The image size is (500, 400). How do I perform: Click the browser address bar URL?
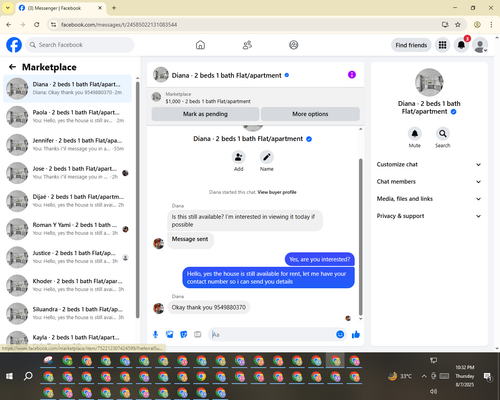coord(119,24)
